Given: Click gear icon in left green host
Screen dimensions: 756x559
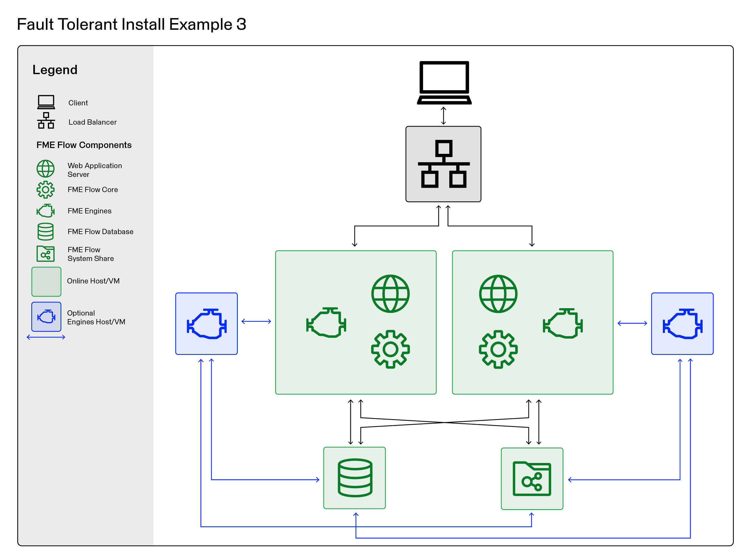Looking at the screenshot, I should pyautogui.click(x=390, y=349).
